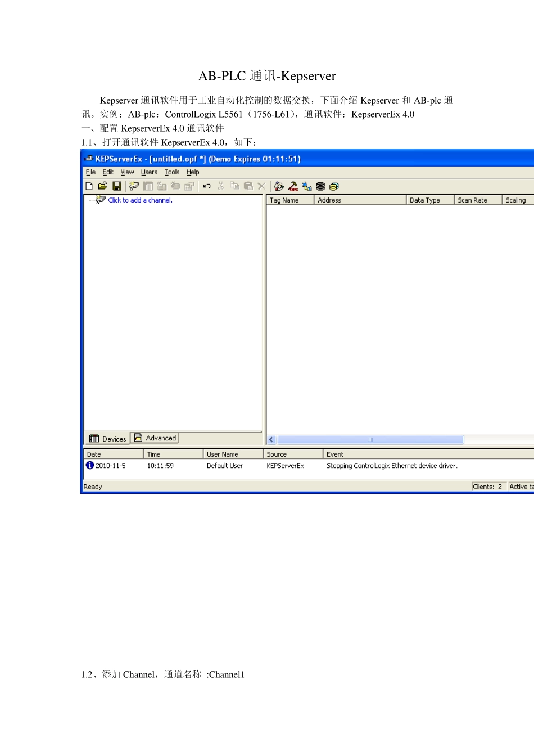The image size is (534, 756).
Task: Click the New Channel toolbar icon
Action: [x=134, y=186]
